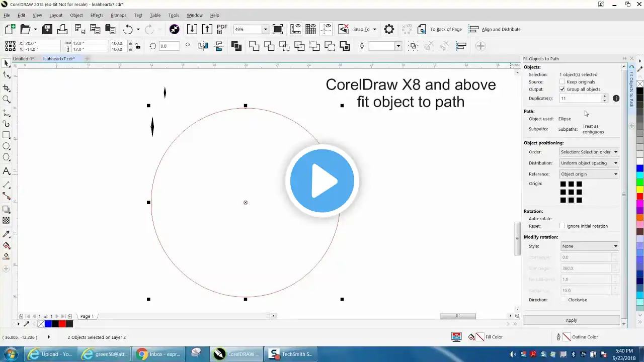Open the outline width dropdown
Image resolution: width=644 pixels, height=362 pixels.
pos(398,46)
